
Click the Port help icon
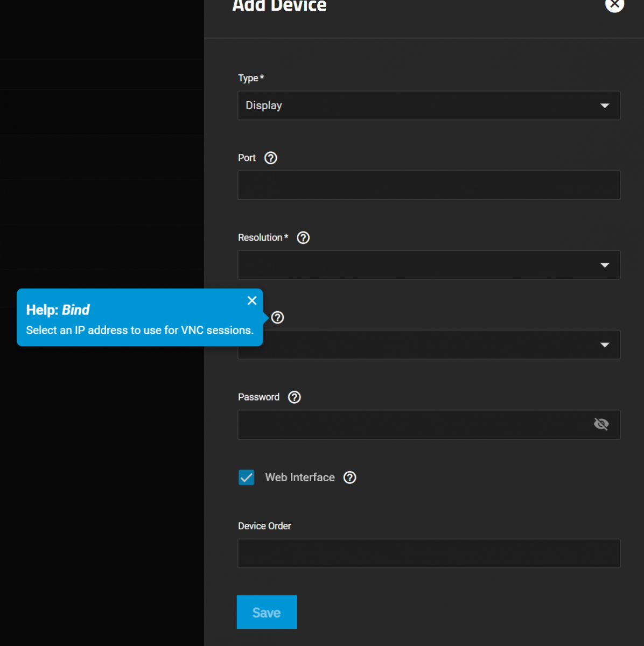(x=271, y=158)
